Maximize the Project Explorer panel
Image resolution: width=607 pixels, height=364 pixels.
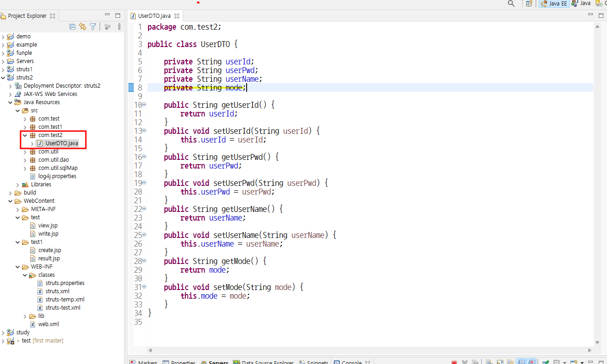[x=118, y=16]
